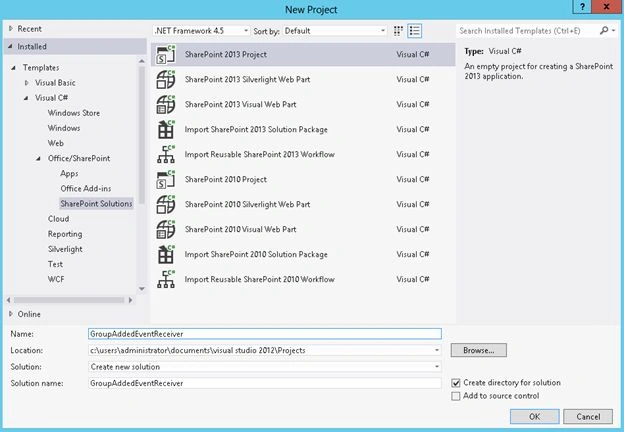This screenshot has height=432, width=624.
Task: Click the Name input field
Action: [x=265, y=334]
